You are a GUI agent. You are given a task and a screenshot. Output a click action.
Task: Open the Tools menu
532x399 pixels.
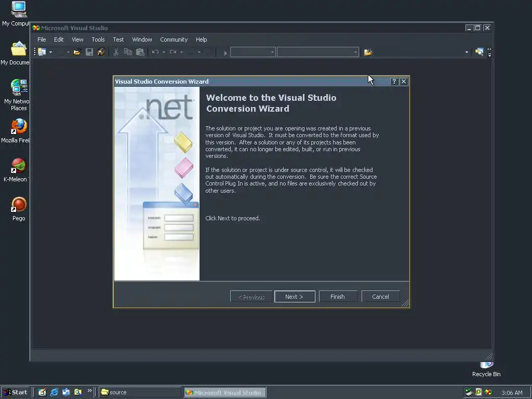98,39
